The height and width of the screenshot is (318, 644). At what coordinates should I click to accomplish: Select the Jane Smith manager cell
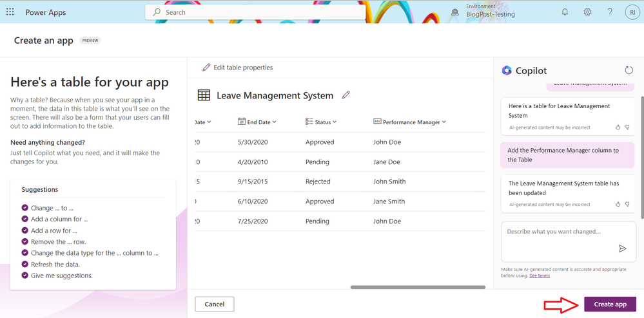389,201
